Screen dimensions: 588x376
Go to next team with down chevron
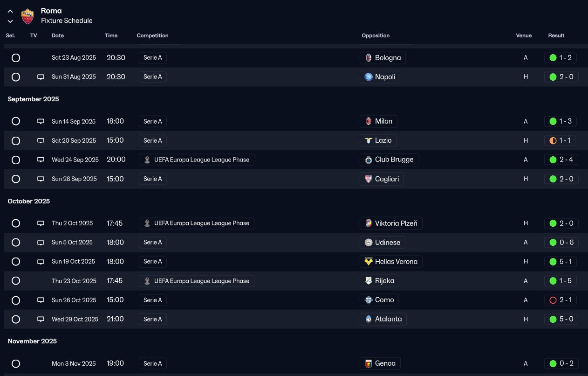(10, 21)
